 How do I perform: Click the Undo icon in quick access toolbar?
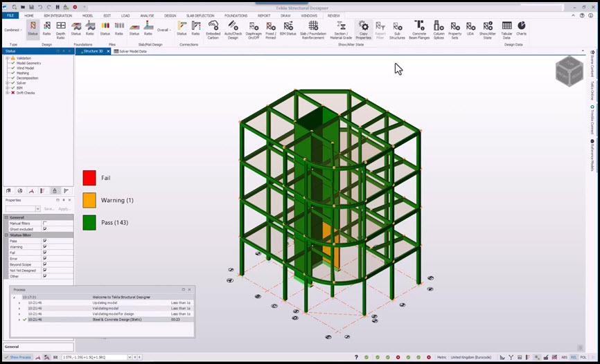pos(39,7)
